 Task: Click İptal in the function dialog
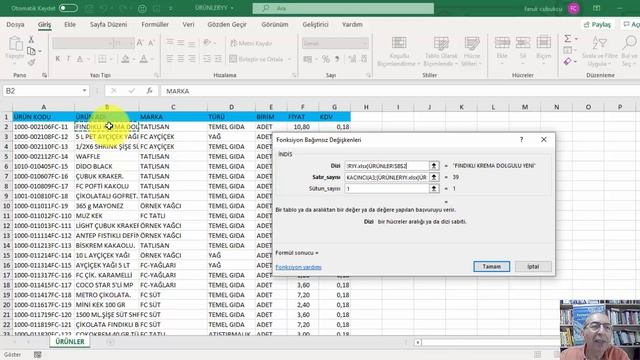pos(533,267)
